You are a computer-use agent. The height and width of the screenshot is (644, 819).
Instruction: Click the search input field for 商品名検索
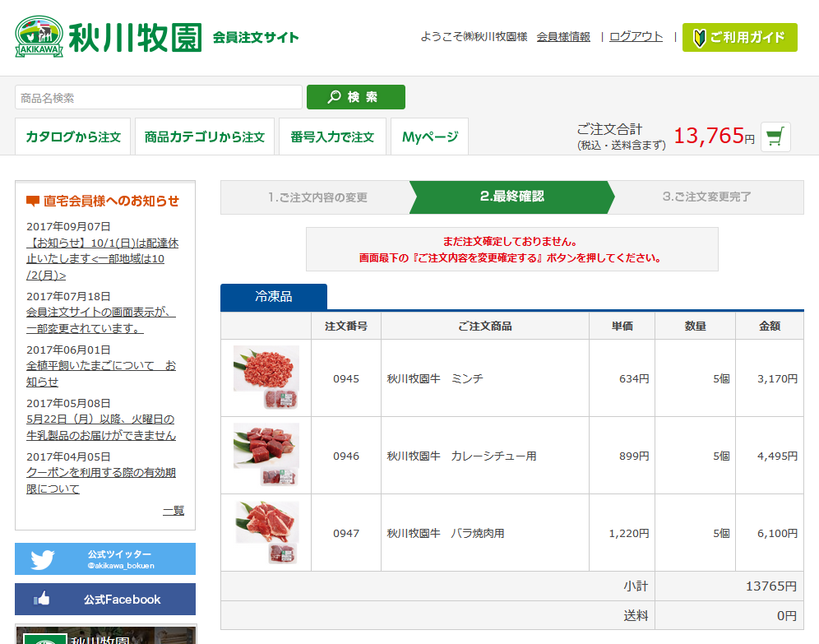click(x=158, y=97)
